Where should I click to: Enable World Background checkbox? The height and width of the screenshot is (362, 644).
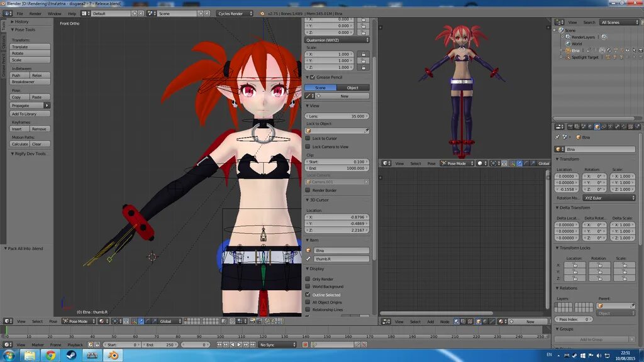click(x=308, y=287)
